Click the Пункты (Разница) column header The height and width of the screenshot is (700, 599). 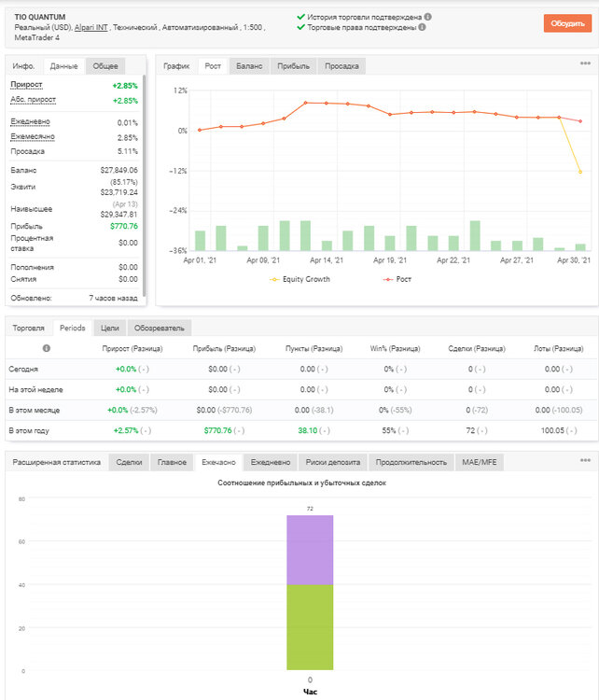coord(313,349)
